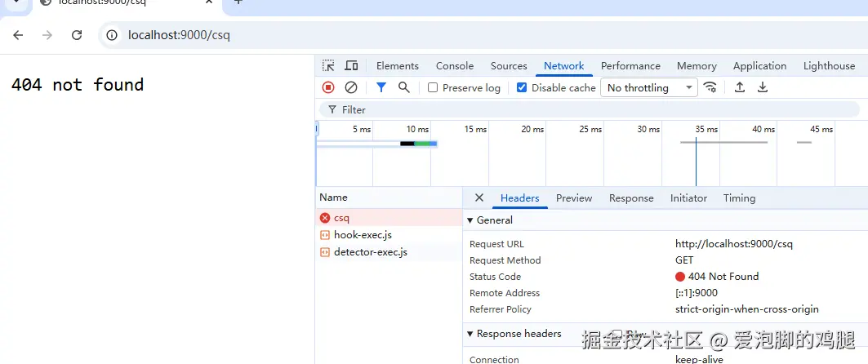This screenshot has width=868, height=364.
Task: Switch to Memory tab
Action: (697, 66)
